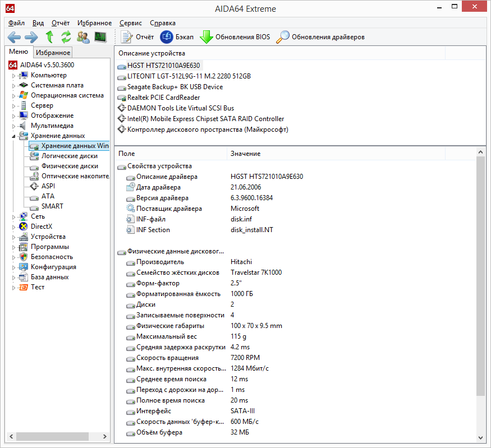Select Realtek PCIE CardReader device
The image size is (491, 448).
click(163, 98)
